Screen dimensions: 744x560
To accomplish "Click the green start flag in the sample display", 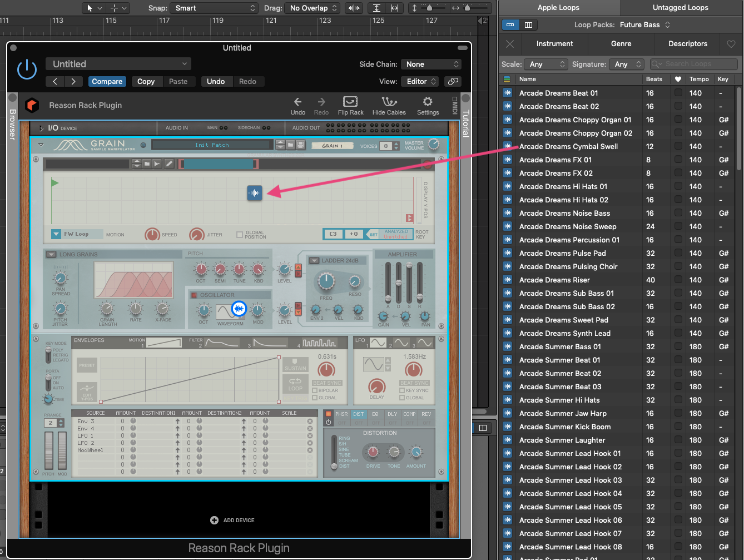I will tap(54, 182).
